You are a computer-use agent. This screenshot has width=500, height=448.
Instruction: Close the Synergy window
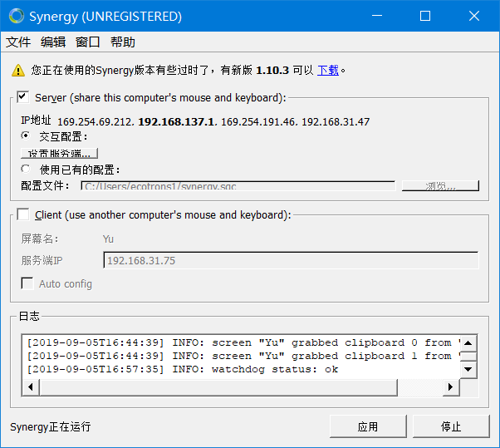coord(474,16)
